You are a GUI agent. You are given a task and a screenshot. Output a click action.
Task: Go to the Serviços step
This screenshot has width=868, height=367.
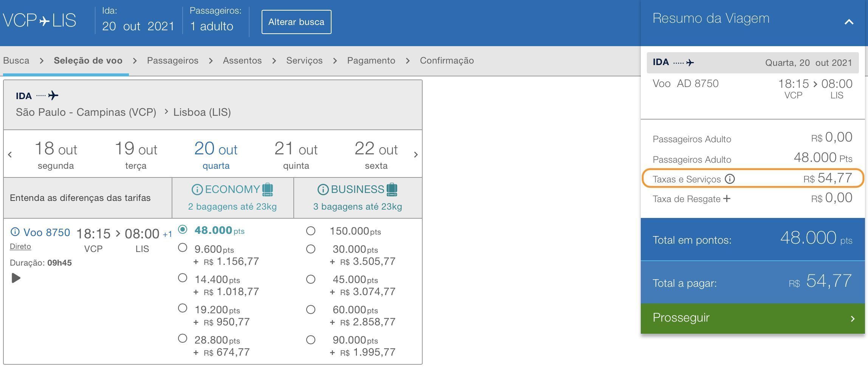pyautogui.click(x=304, y=61)
